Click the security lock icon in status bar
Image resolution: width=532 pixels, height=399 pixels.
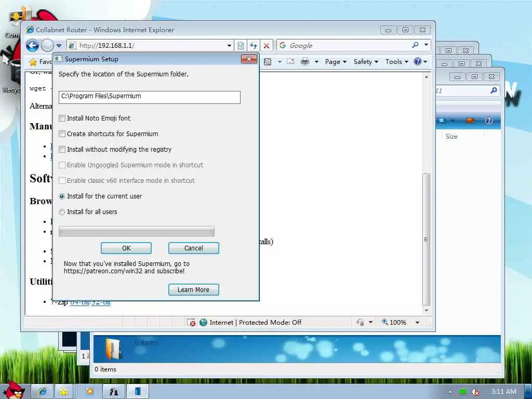click(361, 322)
